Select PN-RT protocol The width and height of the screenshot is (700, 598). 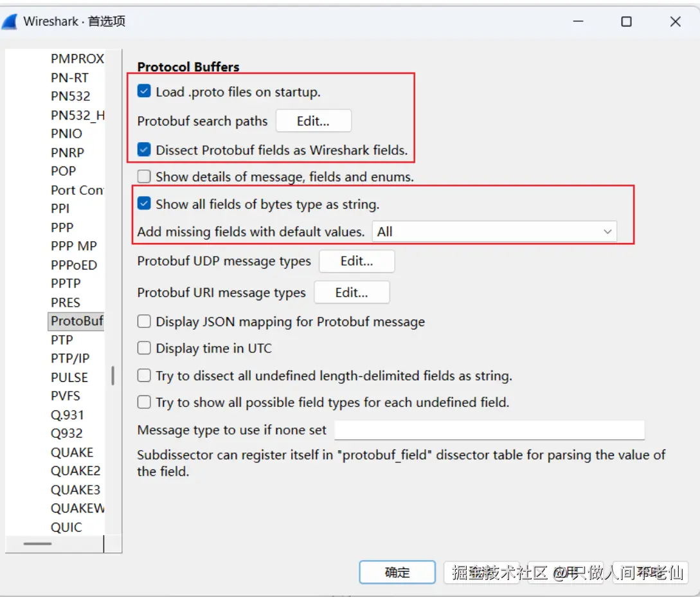[x=69, y=78]
